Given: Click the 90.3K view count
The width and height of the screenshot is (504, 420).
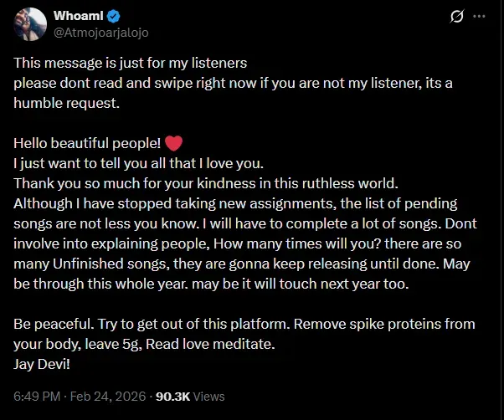Looking at the screenshot, I should tap(172, 397).
